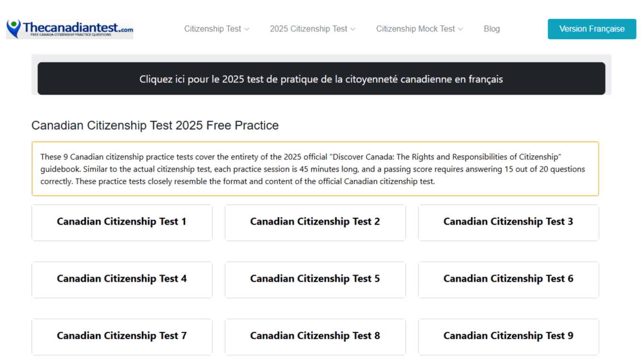Begin Canadian Citizenship Test 5
This screenshot has height=362, width=644.
pyautogui.click(x=315, y=279)
